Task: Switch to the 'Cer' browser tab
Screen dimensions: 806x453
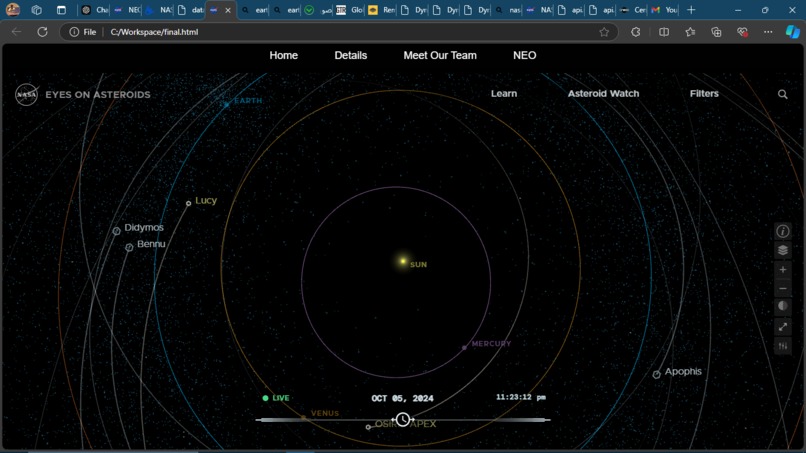Action: click(633, 10)
